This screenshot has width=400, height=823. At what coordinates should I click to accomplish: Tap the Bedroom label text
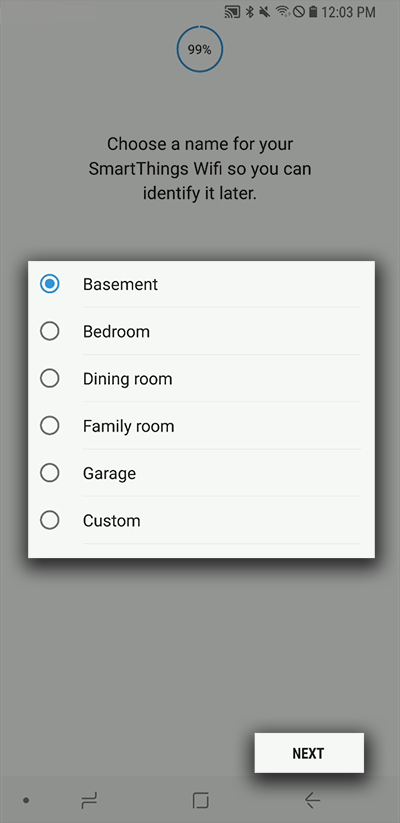click(116, 332)
